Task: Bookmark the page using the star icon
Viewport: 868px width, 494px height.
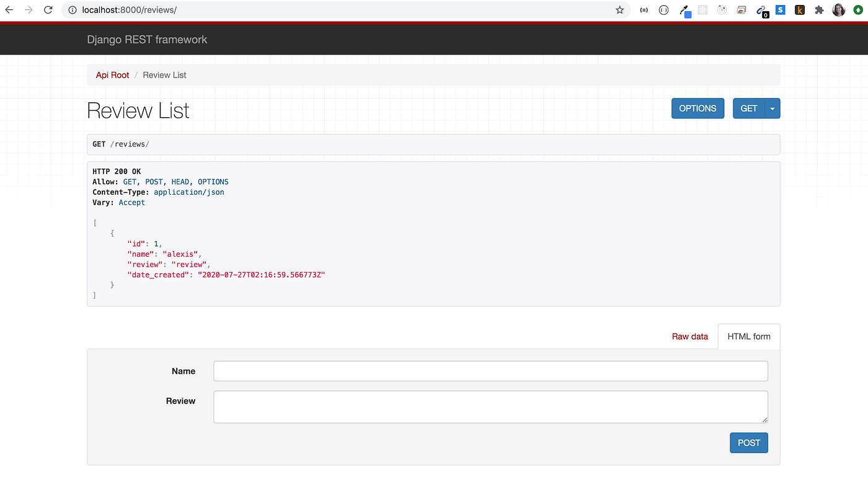Action: coord(619,9)
